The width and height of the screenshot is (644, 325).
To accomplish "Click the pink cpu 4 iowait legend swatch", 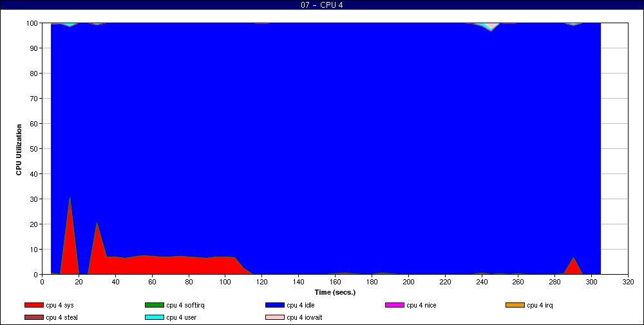I will (x=275, y=318).
